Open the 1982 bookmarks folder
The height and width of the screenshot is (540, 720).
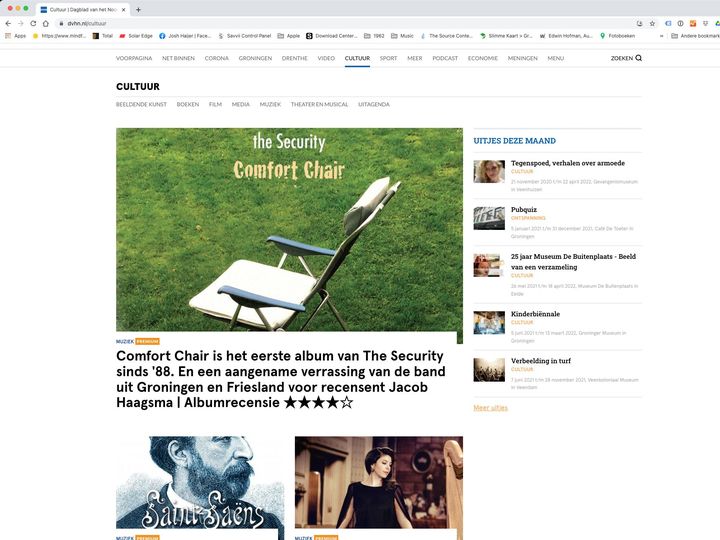[373, 36]
